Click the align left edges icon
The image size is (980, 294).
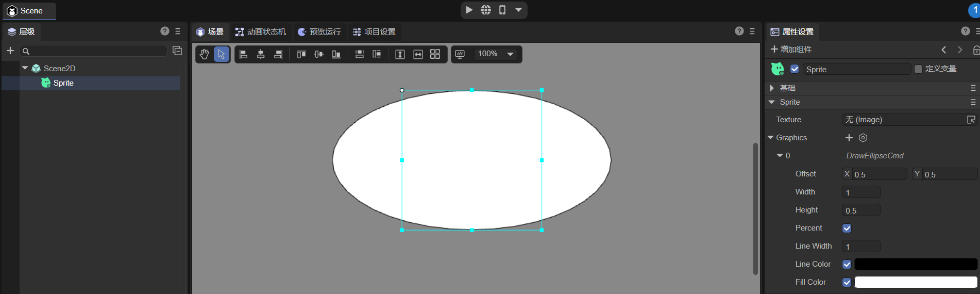[x=244, y=54]
